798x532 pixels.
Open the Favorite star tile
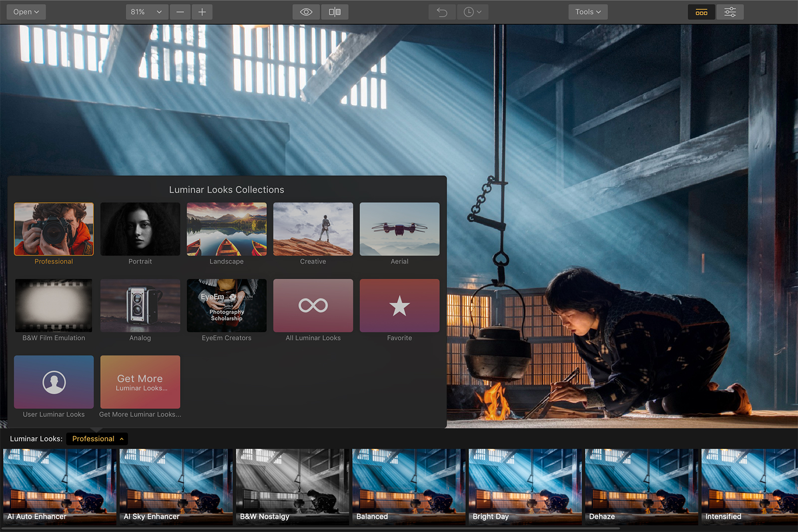[399, 306]
